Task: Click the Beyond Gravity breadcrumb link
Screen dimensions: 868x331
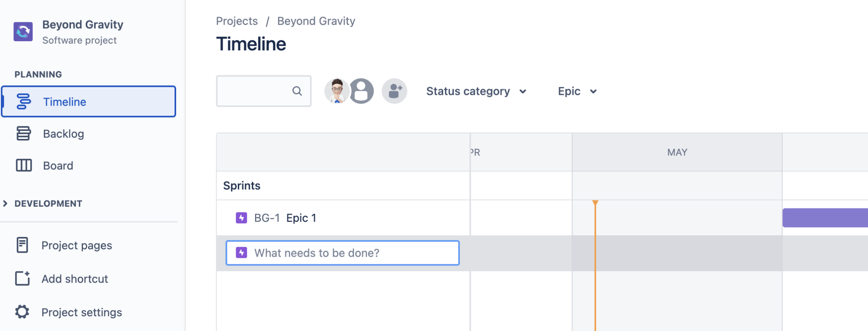Action: point(316,21)
